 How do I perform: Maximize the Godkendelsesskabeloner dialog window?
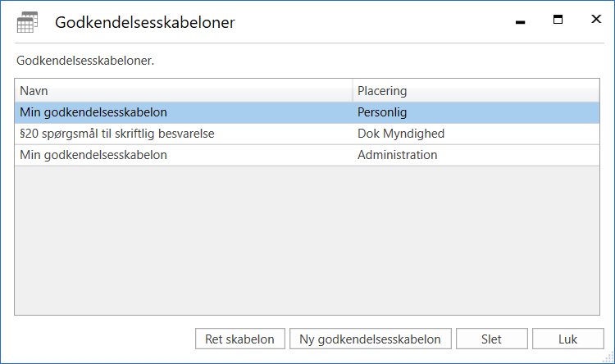(x=558, y=20)
